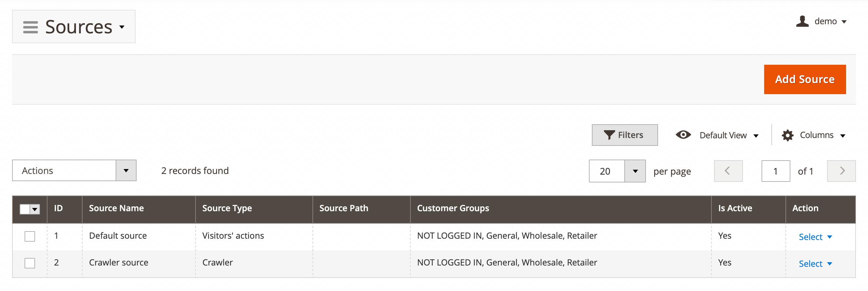
Task: Open the demo account menu
Action: 825,21
